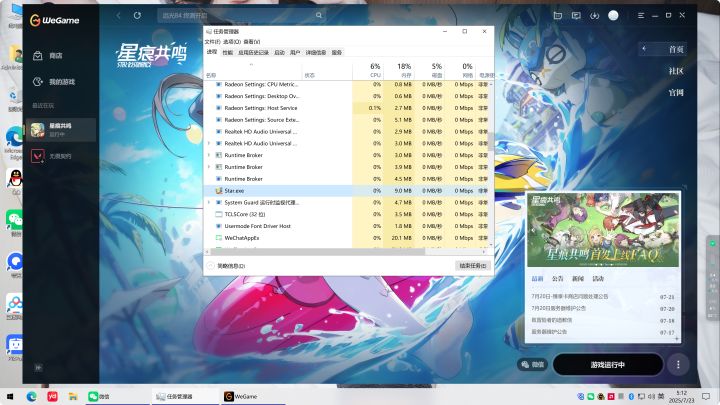Expand the Runtime Broker 3.9 MB row

pos(209,167)
